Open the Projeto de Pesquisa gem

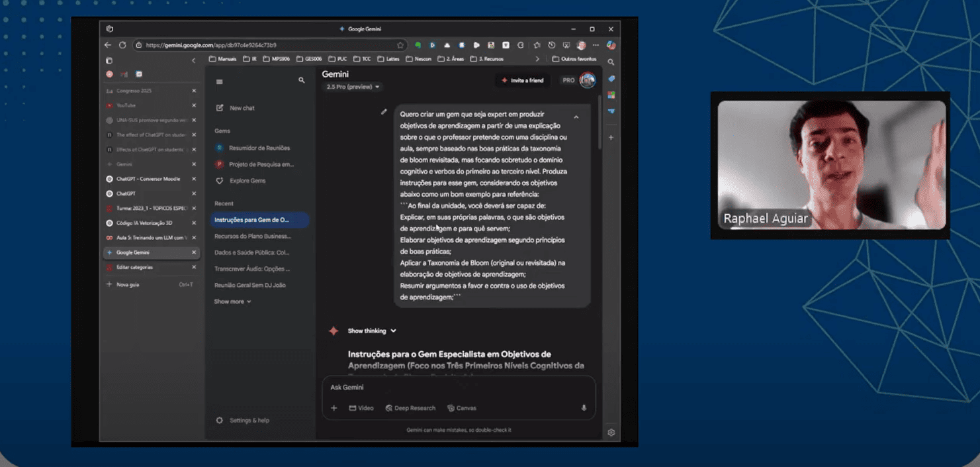tap(255, 164)
